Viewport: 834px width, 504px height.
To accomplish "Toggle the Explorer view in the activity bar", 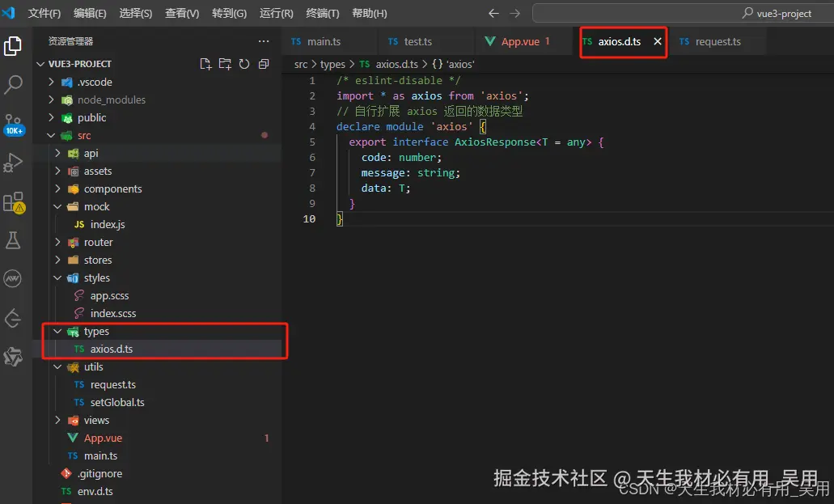I will pos(14,45).
